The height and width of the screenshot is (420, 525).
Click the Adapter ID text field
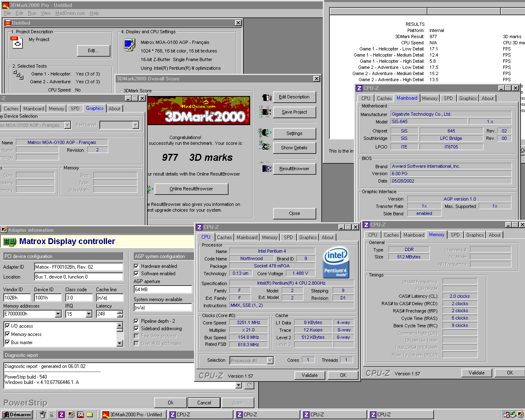pyautogui.click(x=79, y=267)
